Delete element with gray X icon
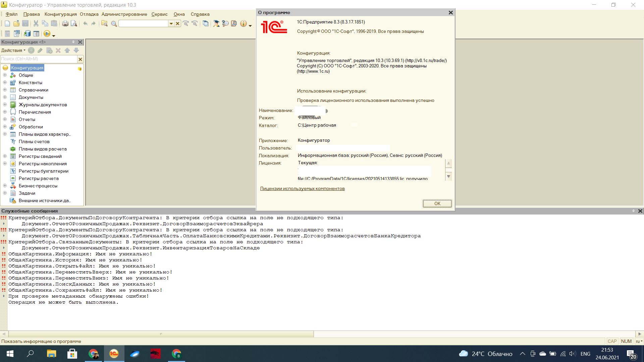 (58, 50)
